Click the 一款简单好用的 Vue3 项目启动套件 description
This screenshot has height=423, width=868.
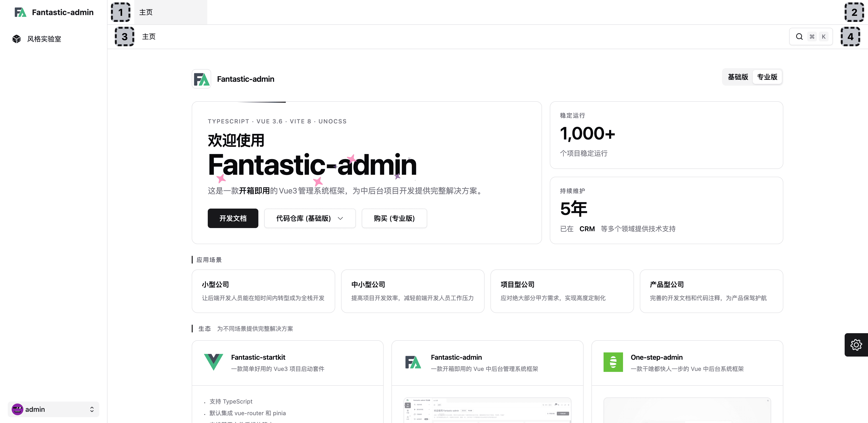coord(278,369)
